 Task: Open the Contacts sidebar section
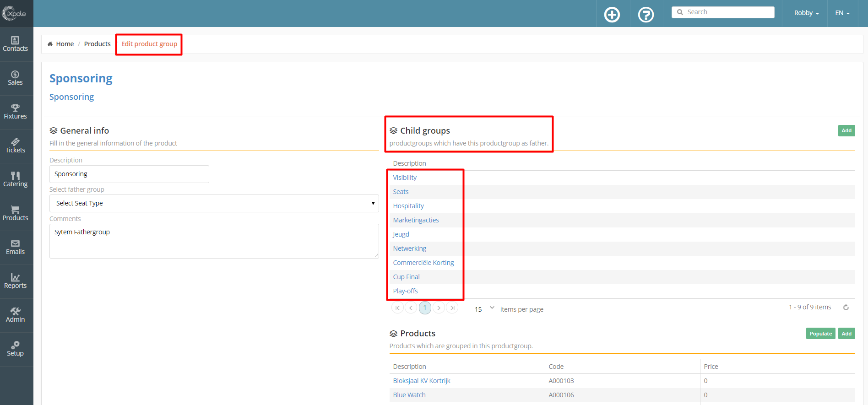pyautogui.click(x=15, y=44)
